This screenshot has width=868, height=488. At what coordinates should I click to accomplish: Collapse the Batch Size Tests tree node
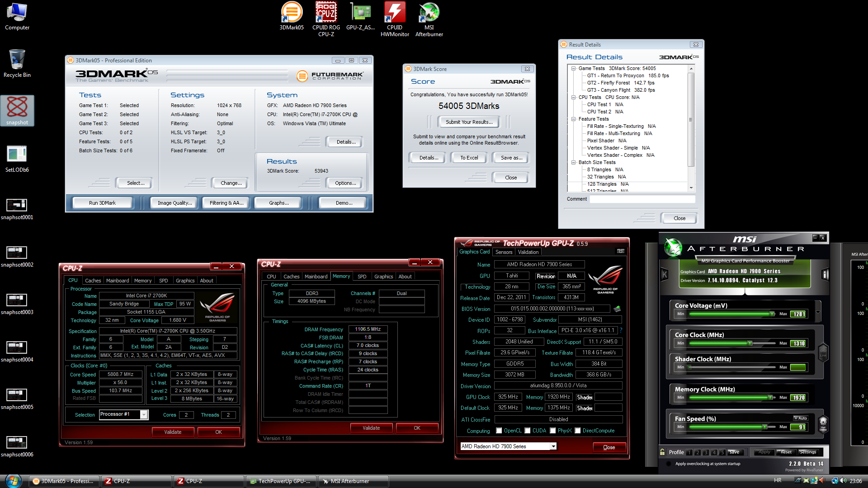574,162
